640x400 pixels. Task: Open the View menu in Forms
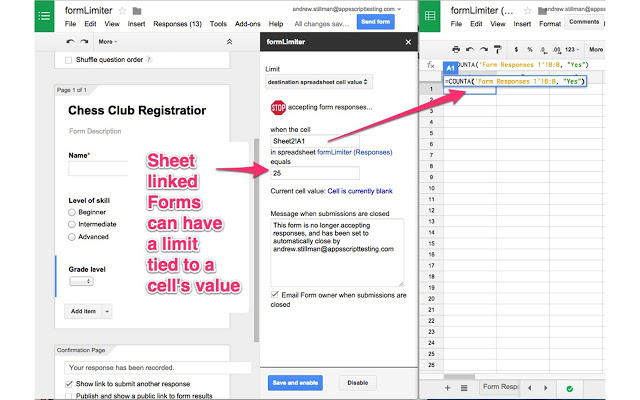[112, 24]
